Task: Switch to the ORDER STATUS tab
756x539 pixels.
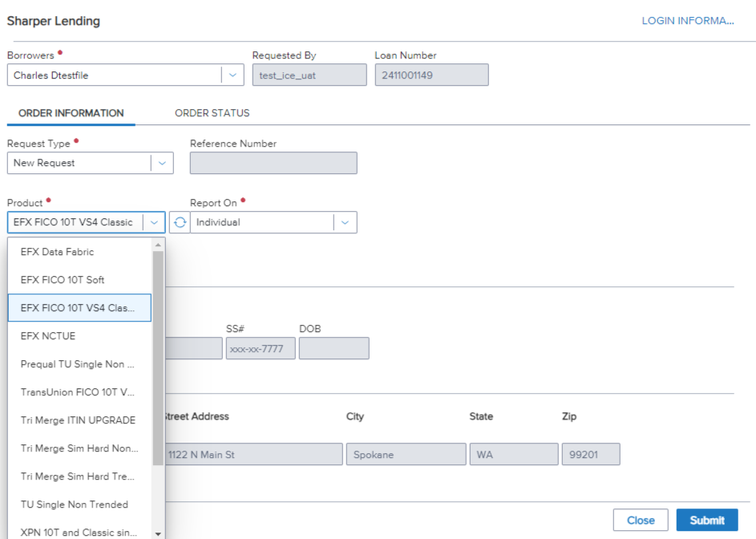Action: pos(212,113)
